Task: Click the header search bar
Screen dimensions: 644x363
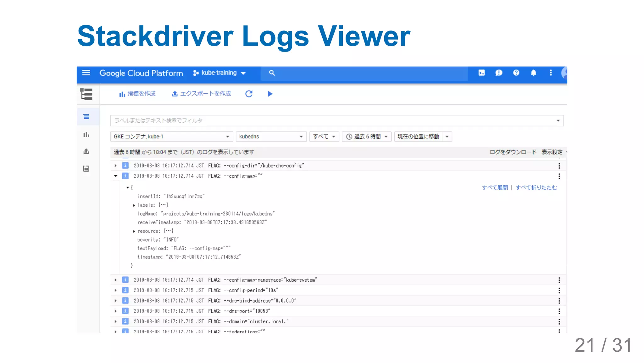Action: pyautogui.click(x=364, y=73)
